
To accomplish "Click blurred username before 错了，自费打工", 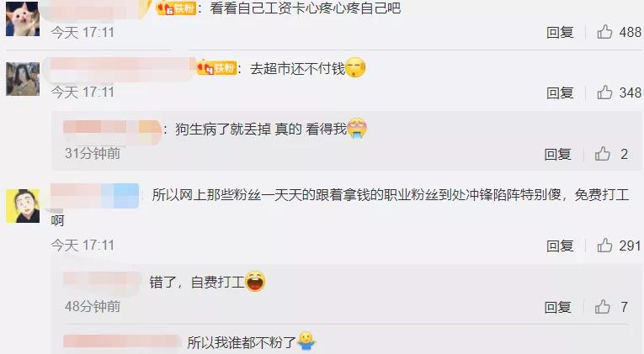I will 103,282.
